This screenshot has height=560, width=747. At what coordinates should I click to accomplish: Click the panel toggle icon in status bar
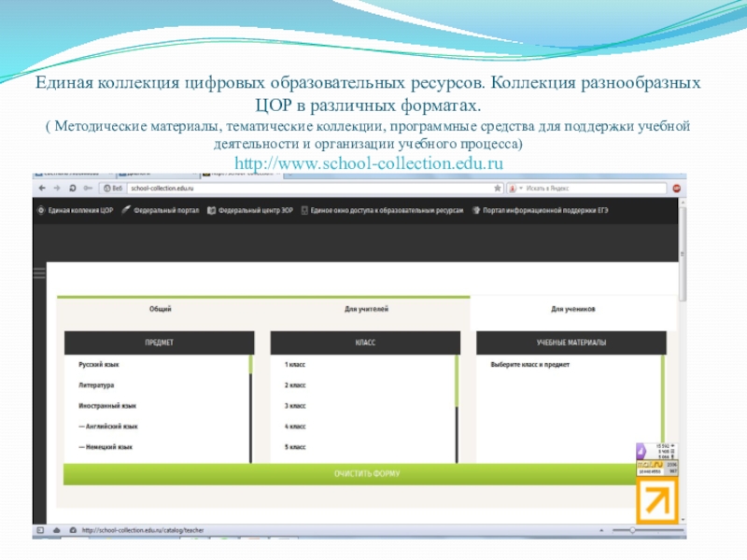coord(40,530)
